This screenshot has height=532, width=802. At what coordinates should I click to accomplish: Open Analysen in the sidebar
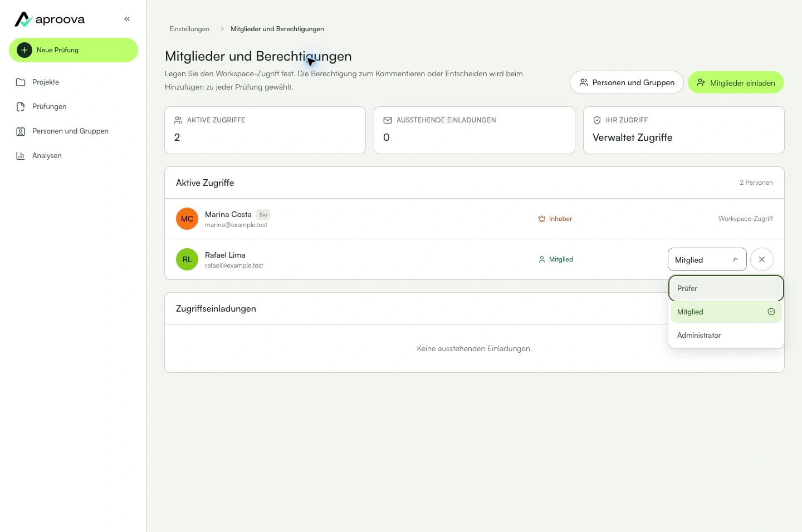coord(74,156)
